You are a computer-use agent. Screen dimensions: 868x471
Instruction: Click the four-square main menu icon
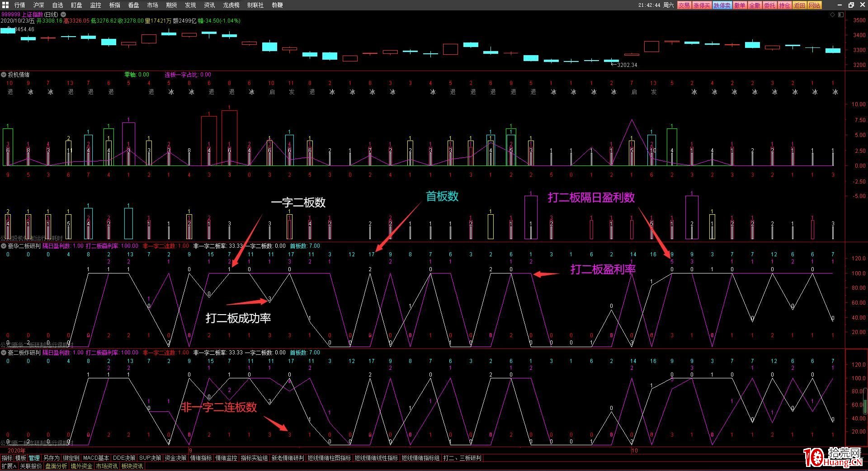pyautogui.click(x=5, y=5)
